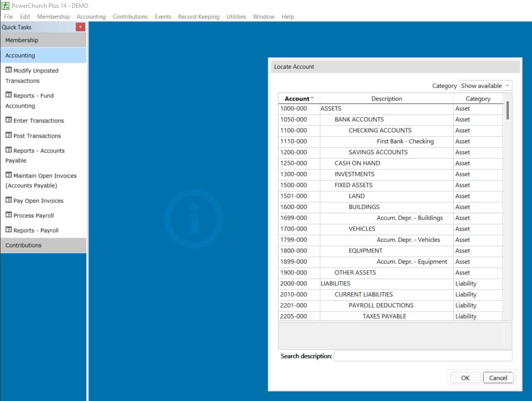
Task: Click into the Search description field
Action: (423, 356)
